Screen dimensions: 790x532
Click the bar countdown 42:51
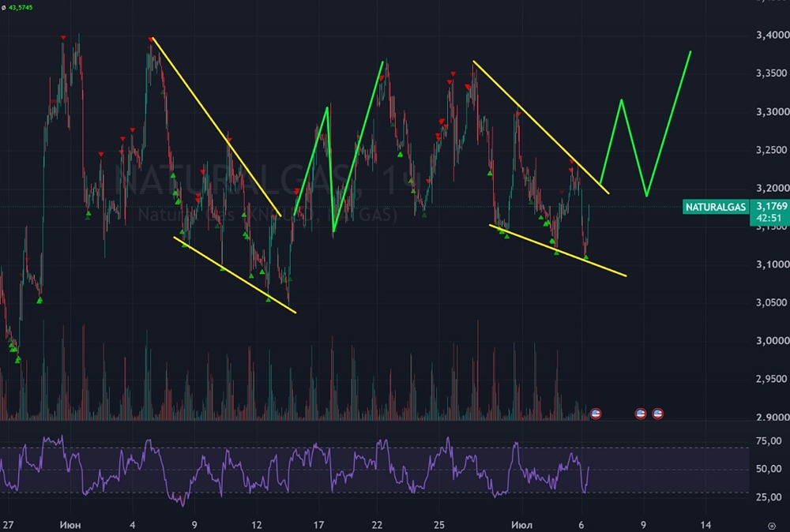(769, 219)
